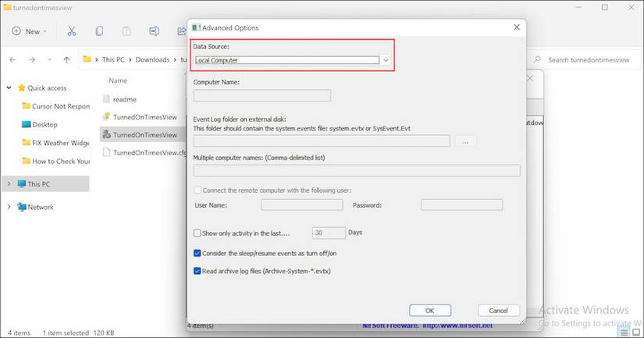Click the Copy icon in File Explorer toolbar
Viewport: 644px width, 338px height.
tap(99, 31)
